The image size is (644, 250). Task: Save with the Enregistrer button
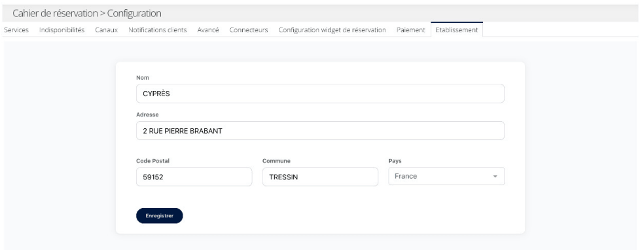click(159, 215)
